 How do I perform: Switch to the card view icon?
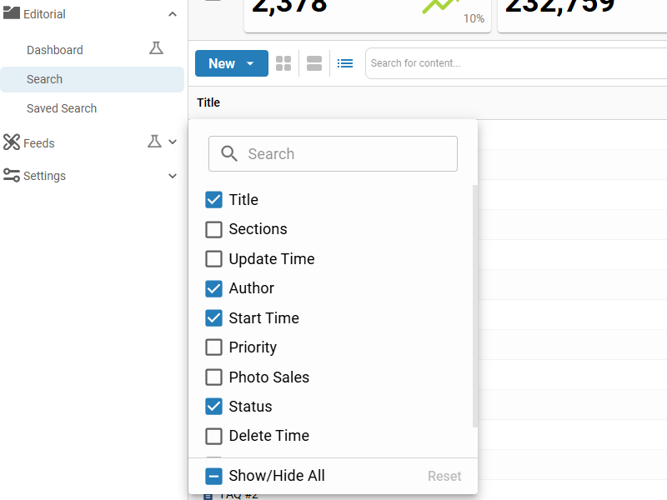pos(314,64)
